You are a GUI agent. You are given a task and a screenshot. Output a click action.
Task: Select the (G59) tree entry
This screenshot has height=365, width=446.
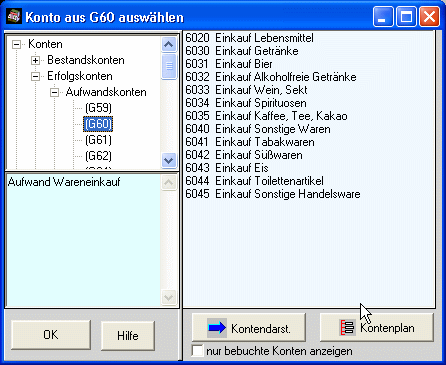98,108
